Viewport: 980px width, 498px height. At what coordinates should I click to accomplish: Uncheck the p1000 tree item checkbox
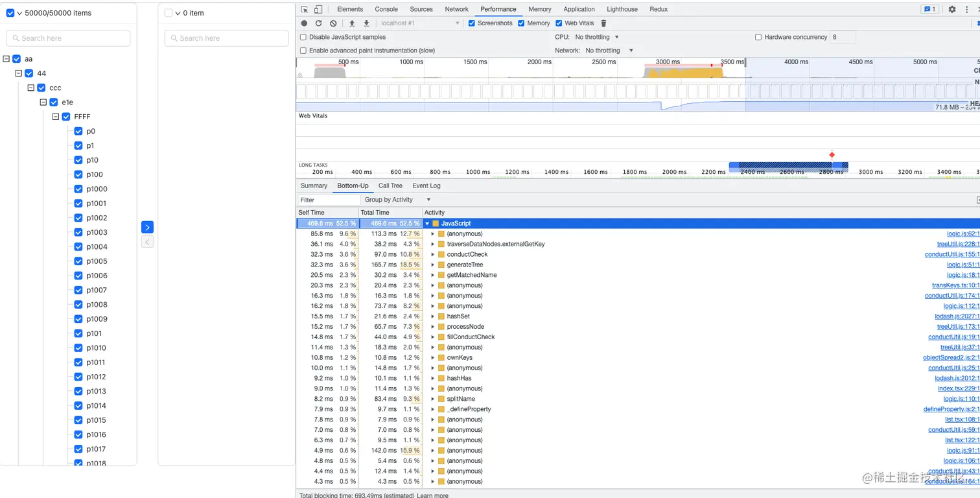point(78,189)
